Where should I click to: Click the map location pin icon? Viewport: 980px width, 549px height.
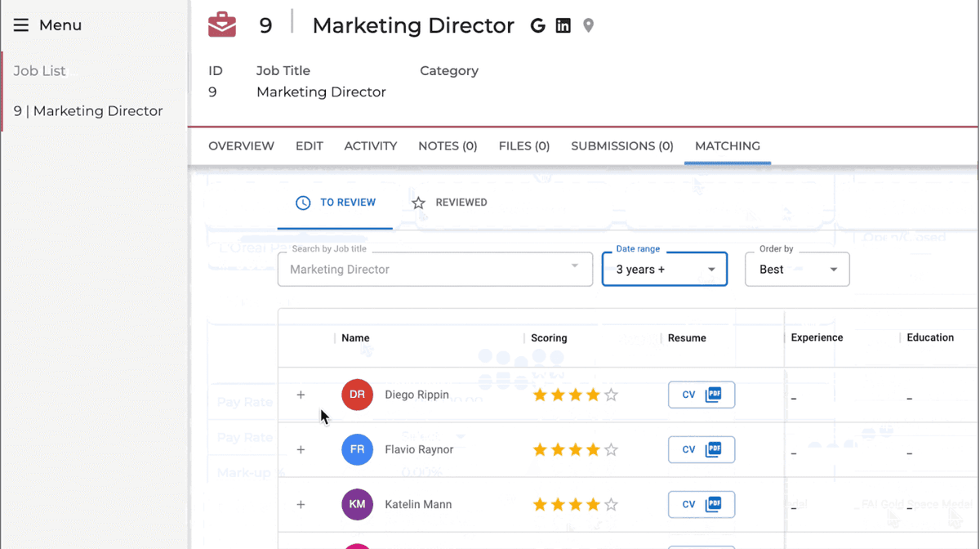[x=588, y=25]
